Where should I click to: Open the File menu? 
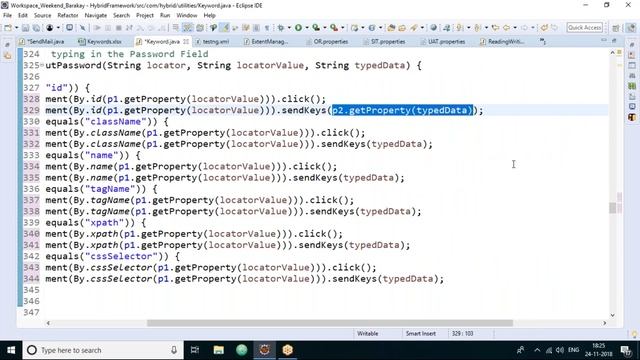coord(7,15)
